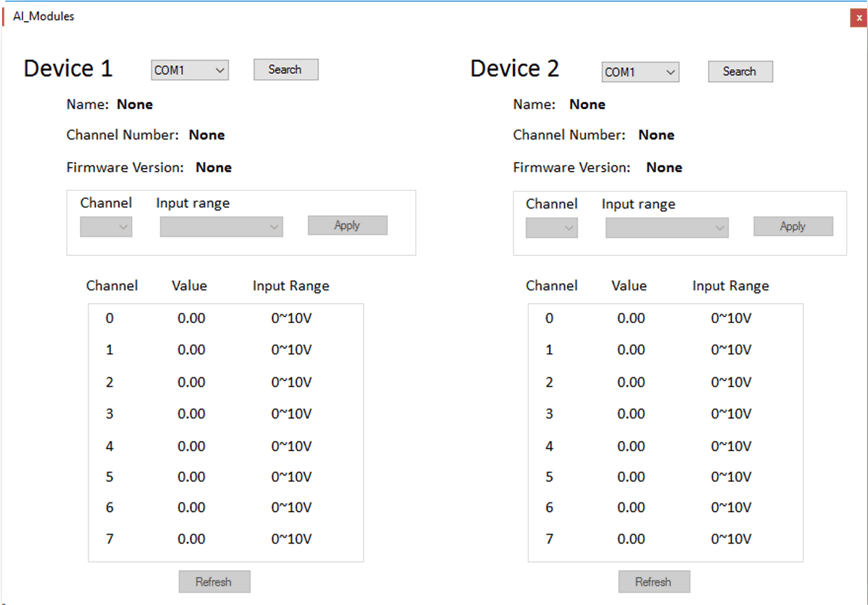Expand Device 2 Input range dropdown
The image size is (868, 605).
667,228
